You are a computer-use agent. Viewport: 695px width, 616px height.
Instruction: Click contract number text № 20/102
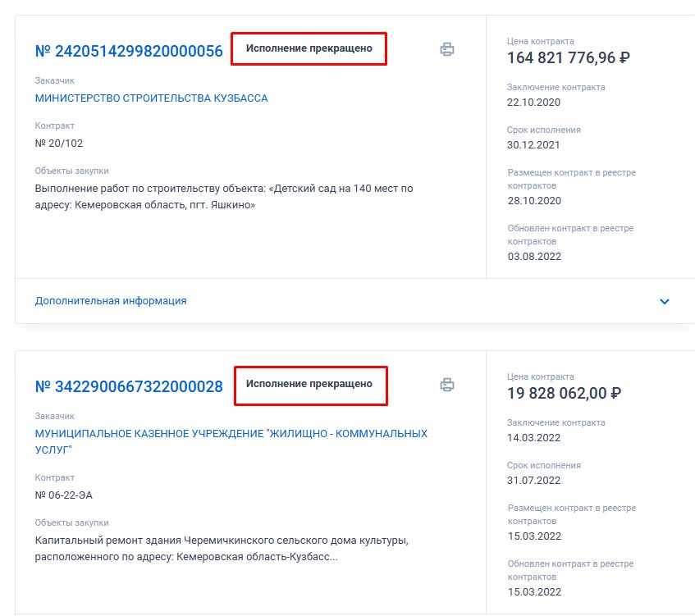point(59,144)
